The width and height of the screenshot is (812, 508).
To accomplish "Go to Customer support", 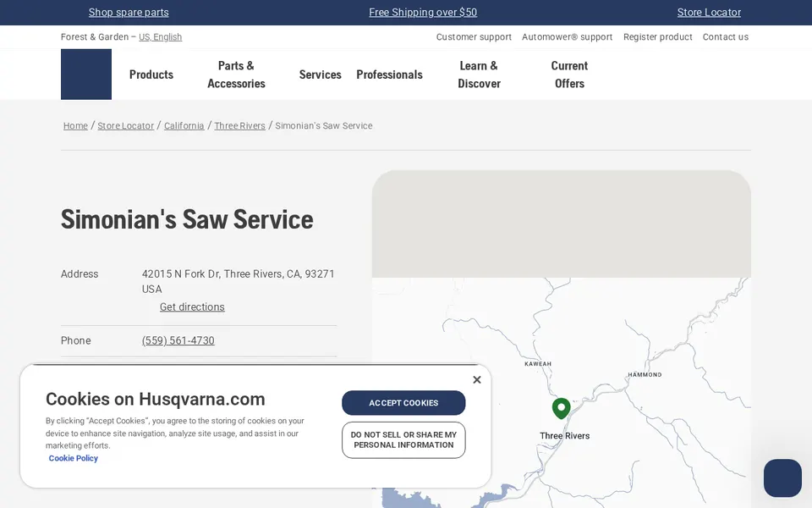I will (474, 36).
